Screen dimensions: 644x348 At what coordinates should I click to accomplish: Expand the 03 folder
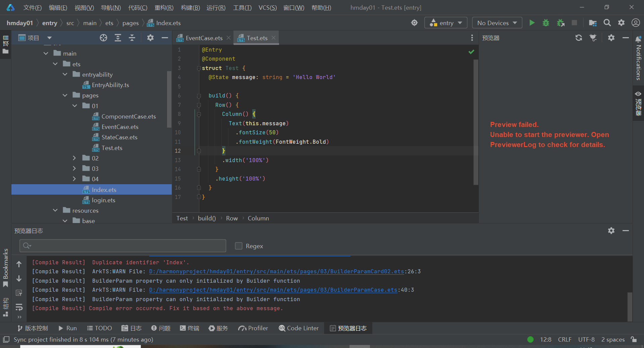click(x=74, y=168)
